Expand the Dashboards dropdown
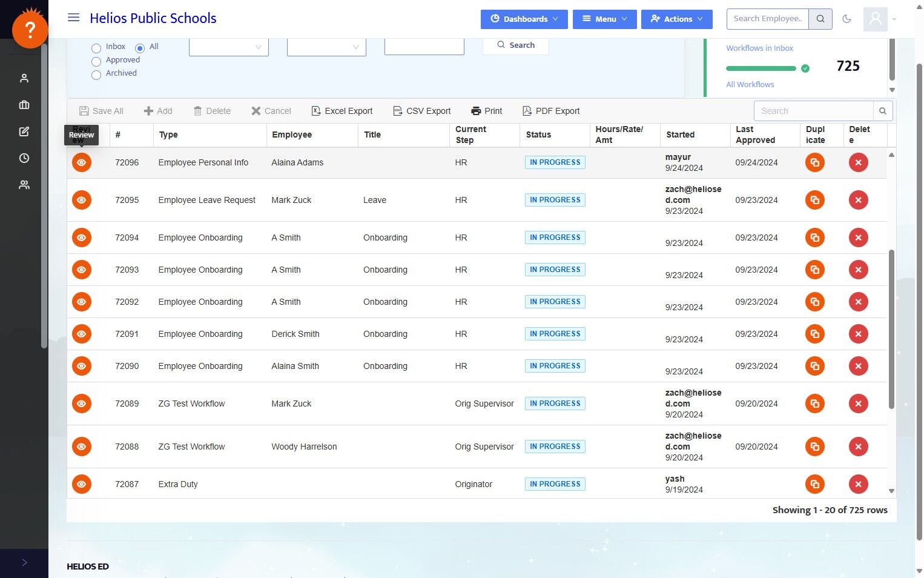Image resolution: width=924 pixels, height=578 pixels. tap(524, 19)
